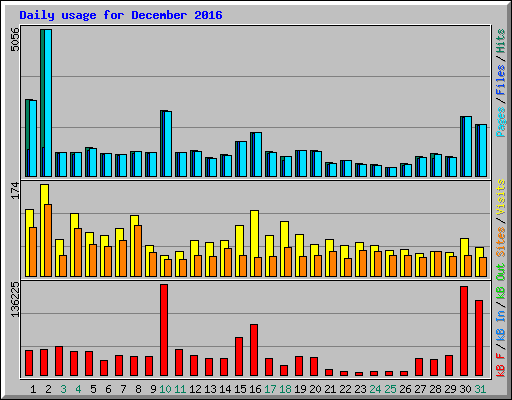Click green day 31 axis label

[480, 389]
